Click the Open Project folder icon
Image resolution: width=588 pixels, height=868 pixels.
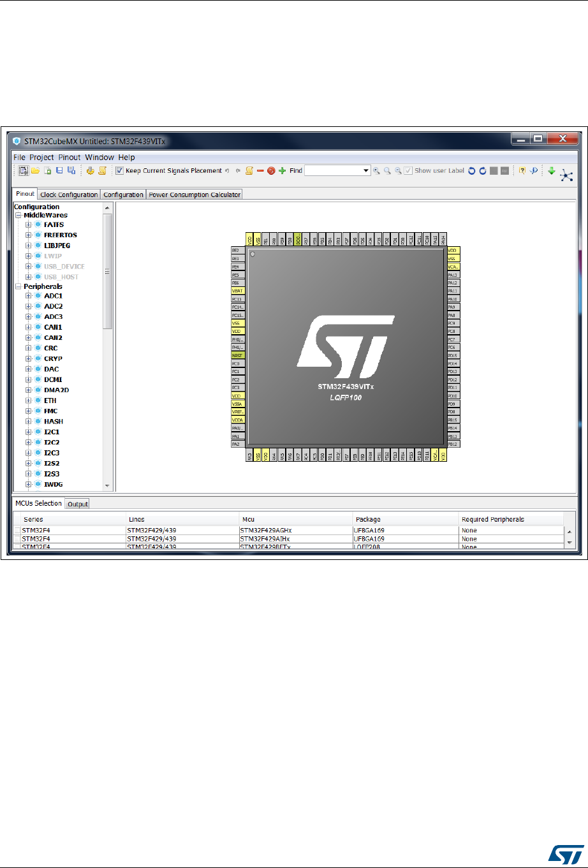click(x=34, y=170)
